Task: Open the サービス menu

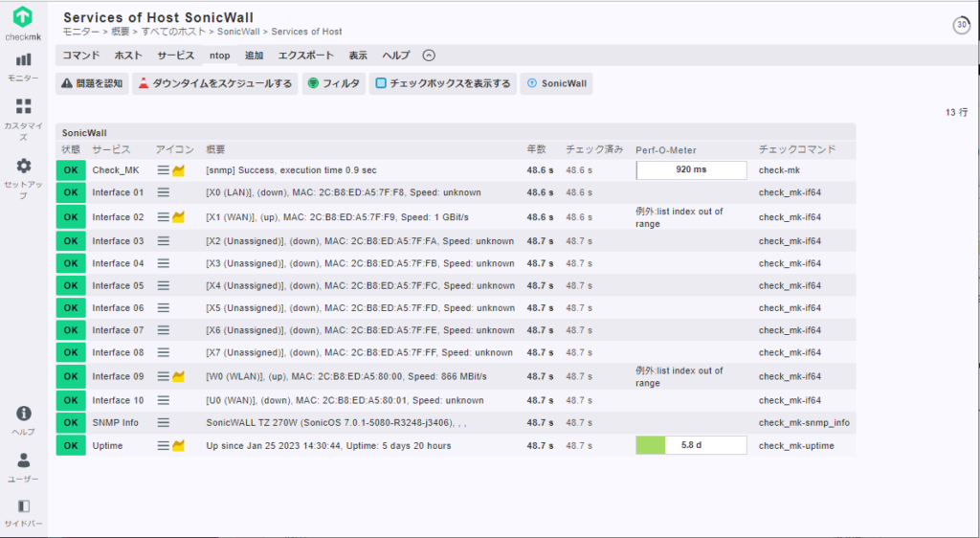Action: (x=176, y=55)
